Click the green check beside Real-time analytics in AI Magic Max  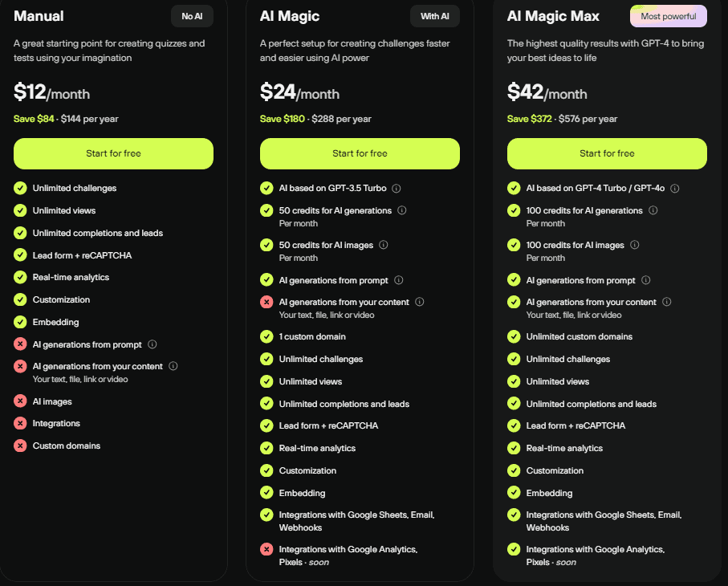pyautogui.click(x=514, y=448)
